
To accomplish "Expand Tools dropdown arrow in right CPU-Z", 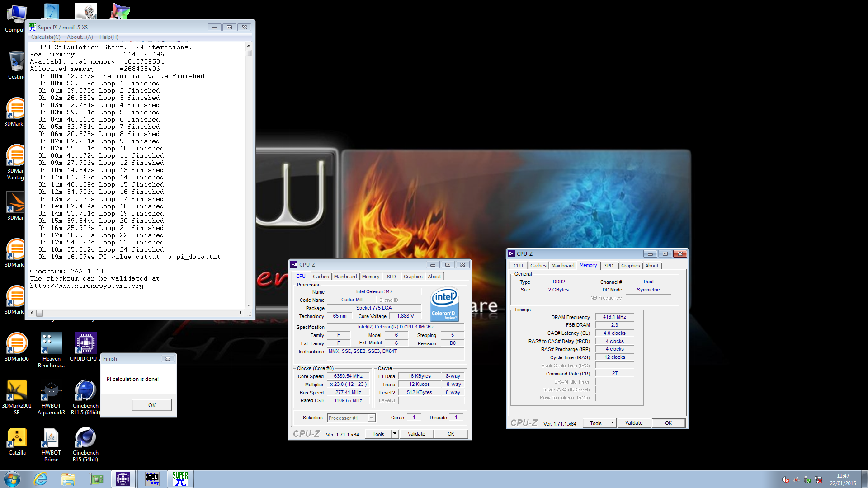I will pos(612,423).
